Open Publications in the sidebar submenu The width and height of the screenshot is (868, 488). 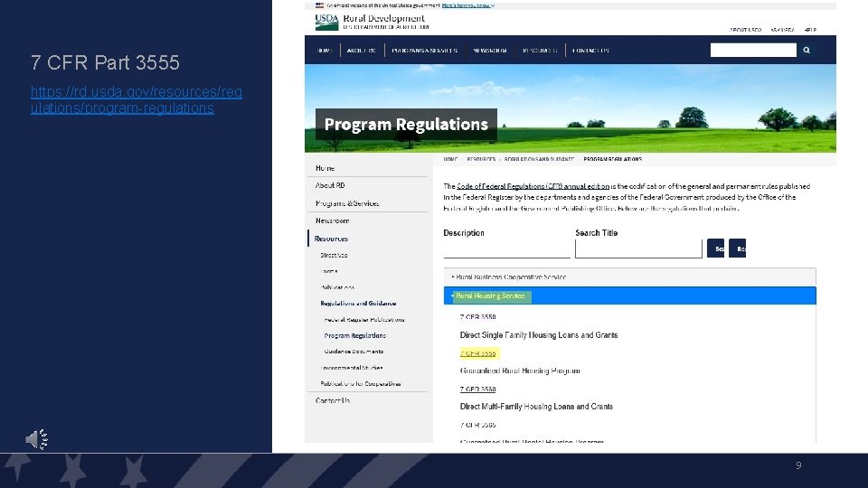(x=337, y=287)
